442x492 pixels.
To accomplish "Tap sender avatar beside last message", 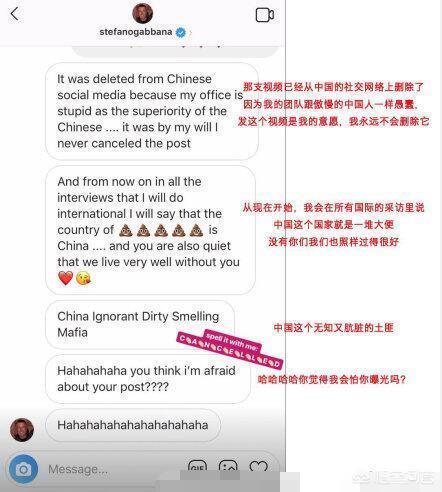I will 22,430.
